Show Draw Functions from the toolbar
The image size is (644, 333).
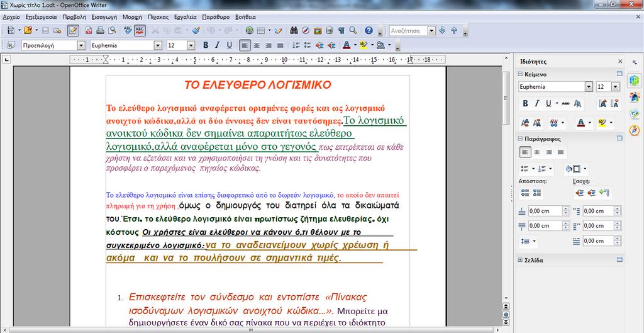279,30
